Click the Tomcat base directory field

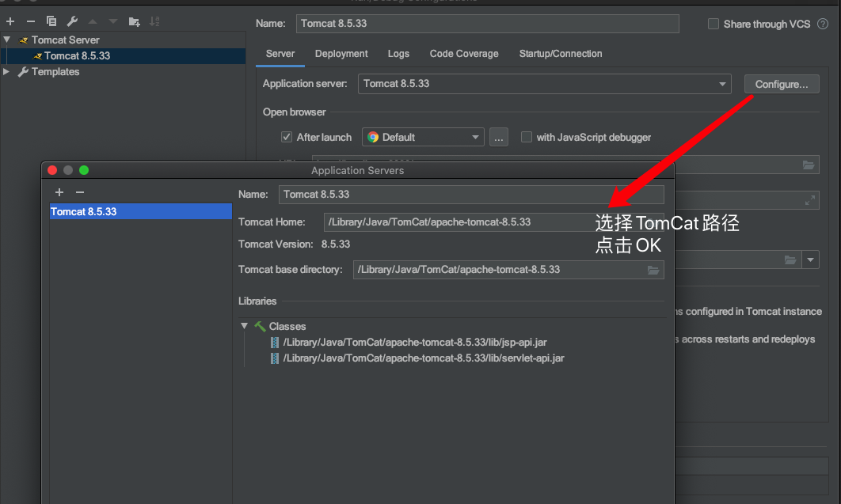(x=508, y=270)
